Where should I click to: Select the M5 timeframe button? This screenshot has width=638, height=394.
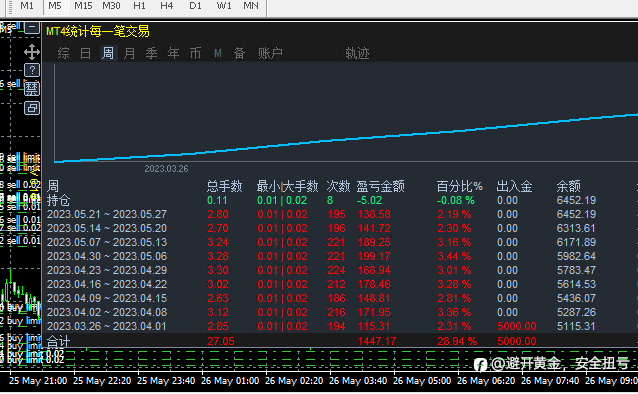[x=55, y=6]
